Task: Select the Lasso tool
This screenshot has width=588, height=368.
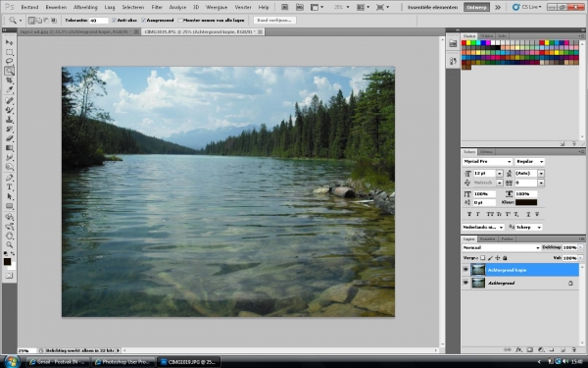Action: point(10,61)
